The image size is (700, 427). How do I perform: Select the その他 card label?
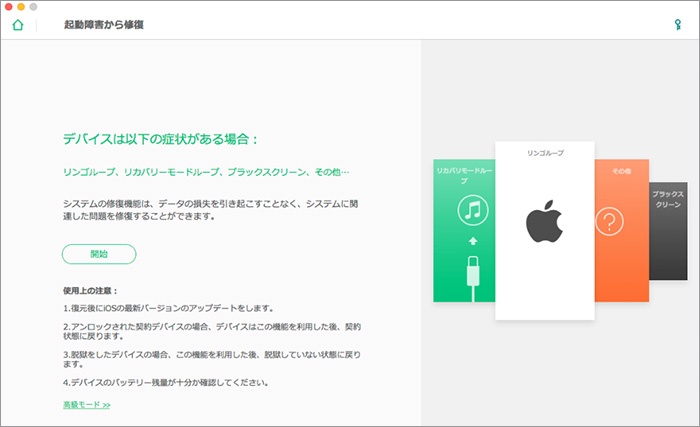[x=621, y=171]
